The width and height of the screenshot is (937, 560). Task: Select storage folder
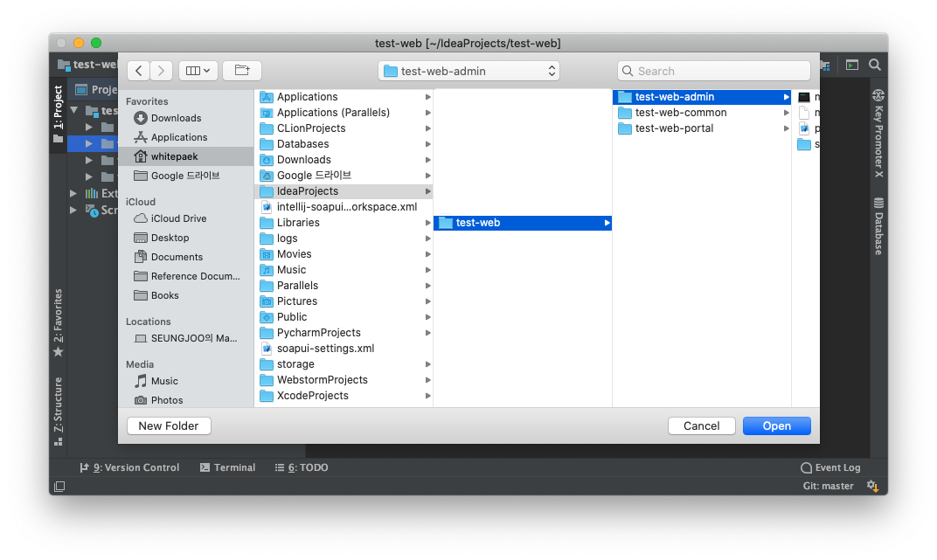pyautogui.click(x=344, y=364)
